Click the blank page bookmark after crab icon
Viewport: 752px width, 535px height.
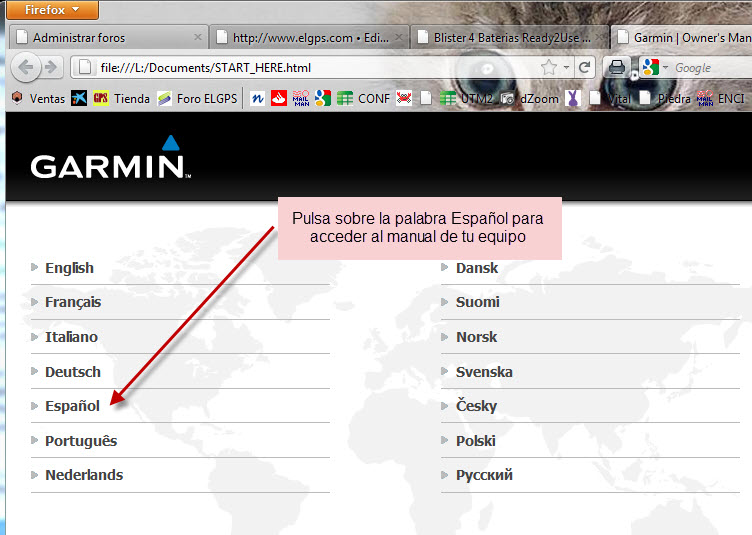click(x=426, y=98)
